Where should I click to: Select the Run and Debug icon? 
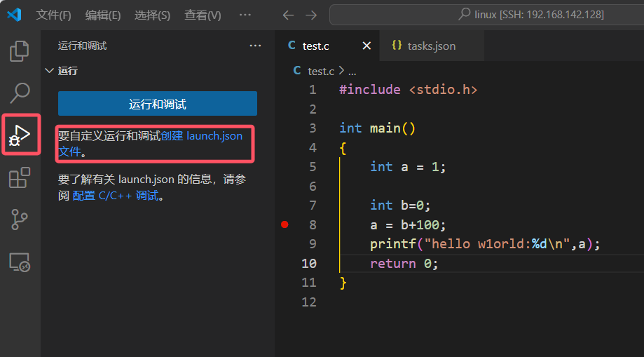click(20, 135)
